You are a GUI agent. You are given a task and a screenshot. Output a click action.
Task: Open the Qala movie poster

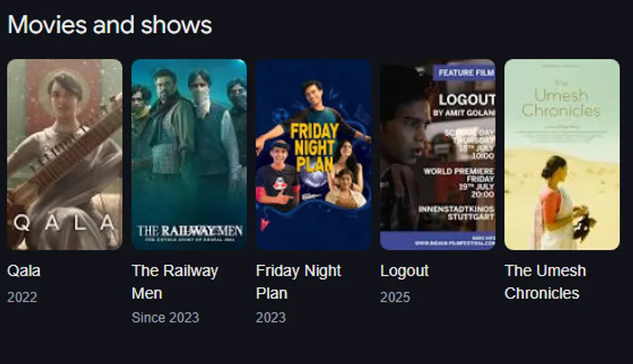[x=65, y=155]
